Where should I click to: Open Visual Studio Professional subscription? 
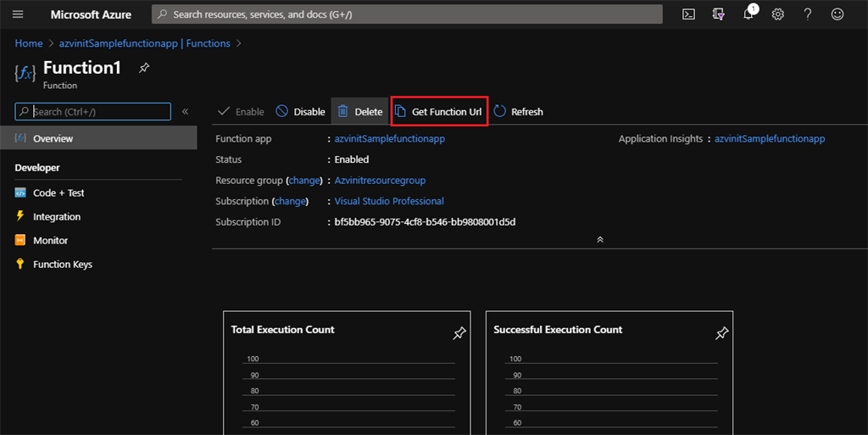tap(389, 202)
